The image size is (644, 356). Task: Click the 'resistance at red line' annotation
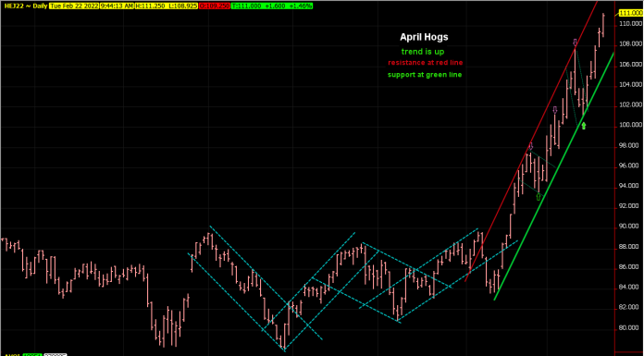tap(425, 63)
